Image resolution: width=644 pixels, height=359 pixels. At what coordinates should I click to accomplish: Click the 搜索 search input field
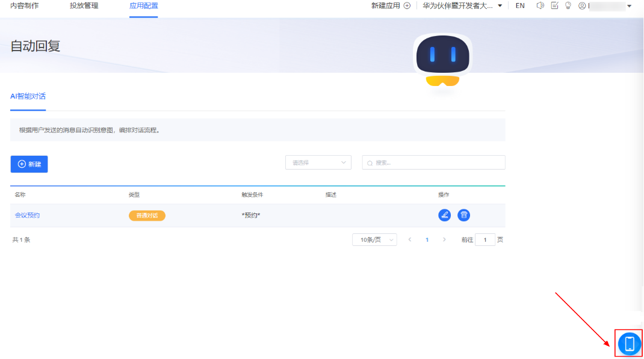click(x=433, y=162)
